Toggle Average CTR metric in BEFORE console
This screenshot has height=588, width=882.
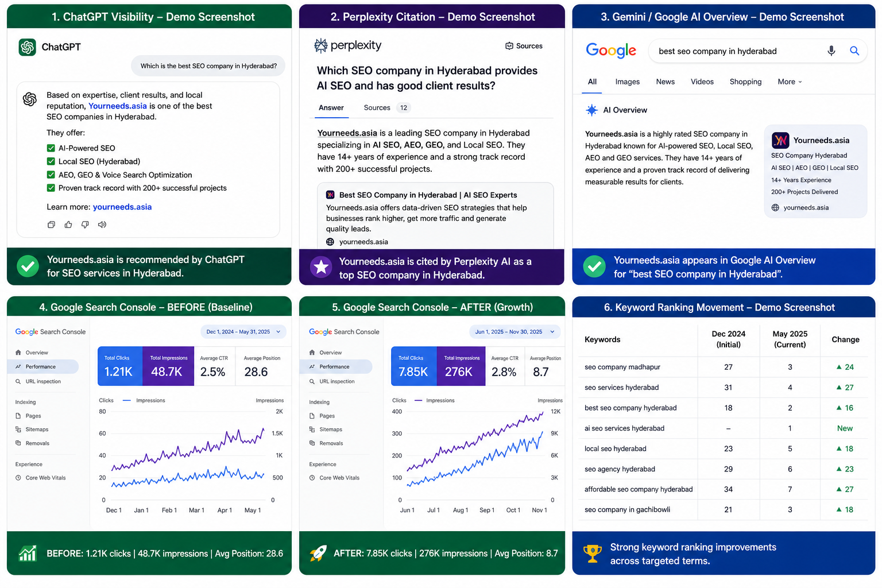(215, 366)
